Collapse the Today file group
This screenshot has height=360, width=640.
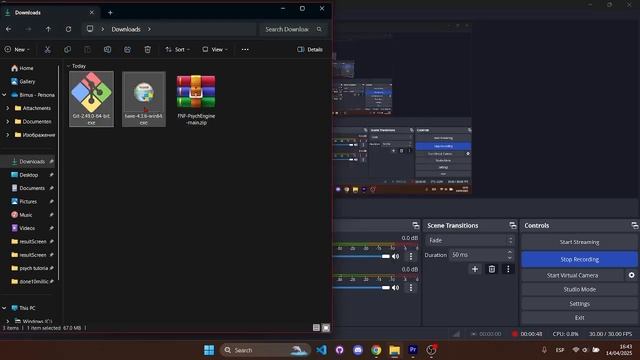tap(68, 66)
